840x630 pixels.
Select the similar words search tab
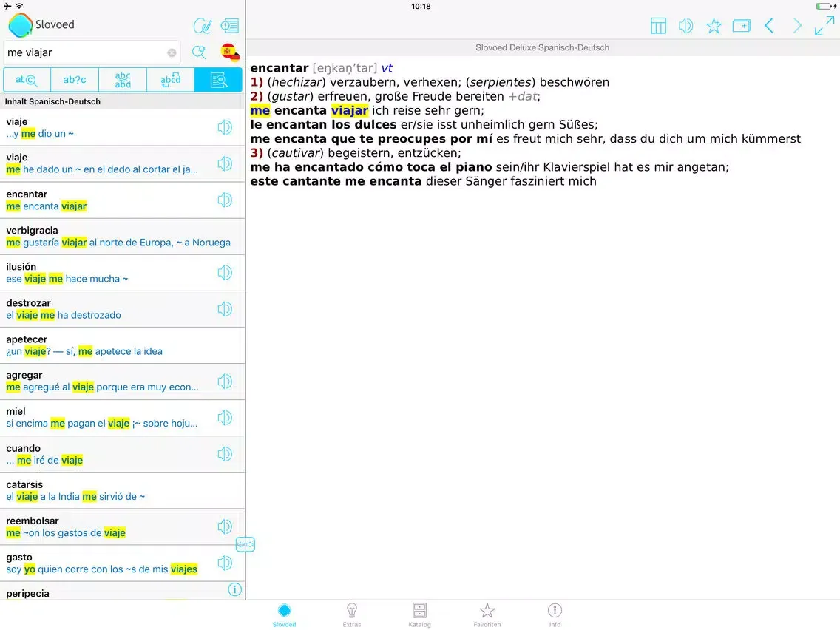123,80
